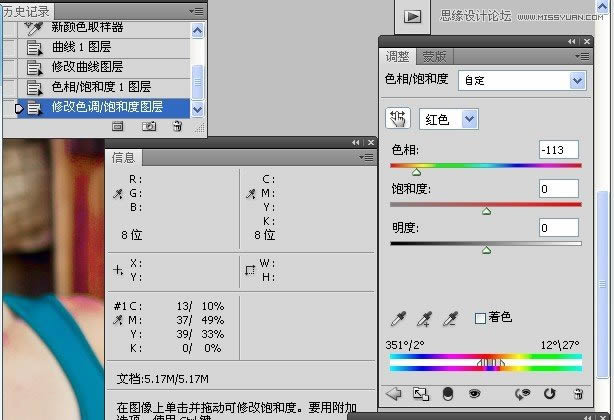
Task: Switch to the 蒙版 tab
Action: pos(434,57)
